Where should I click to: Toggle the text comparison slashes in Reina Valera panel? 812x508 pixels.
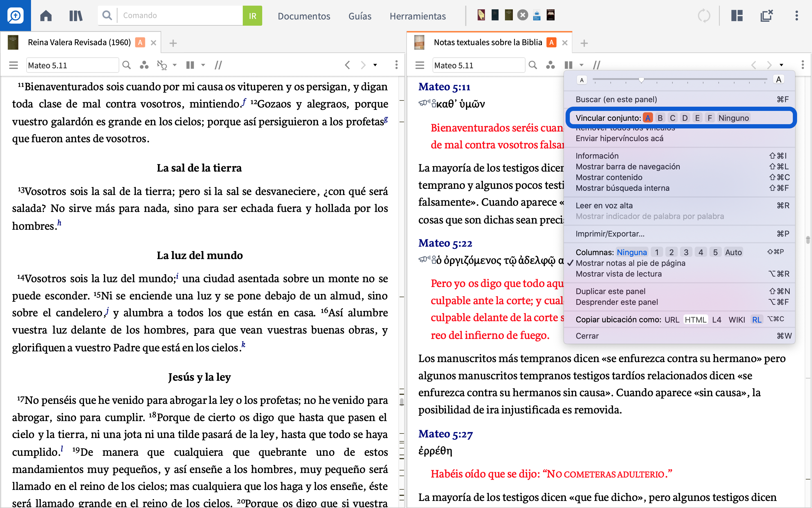coord(218,65)
